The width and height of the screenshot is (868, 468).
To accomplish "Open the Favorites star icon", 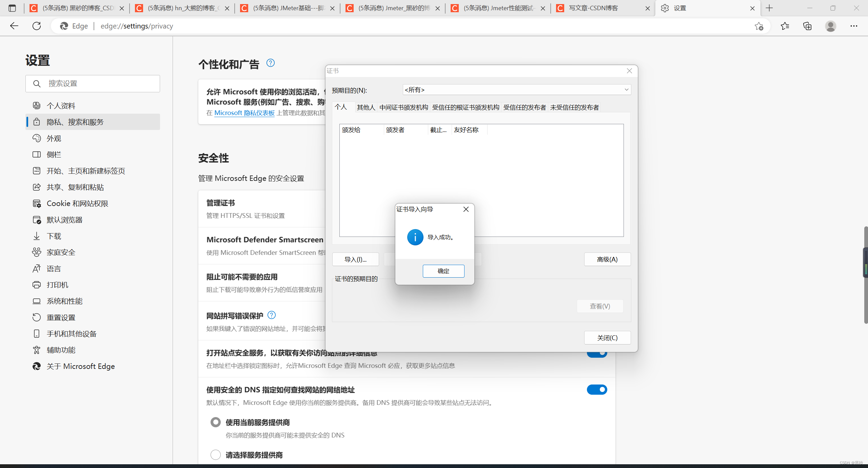I will (785, 26).
